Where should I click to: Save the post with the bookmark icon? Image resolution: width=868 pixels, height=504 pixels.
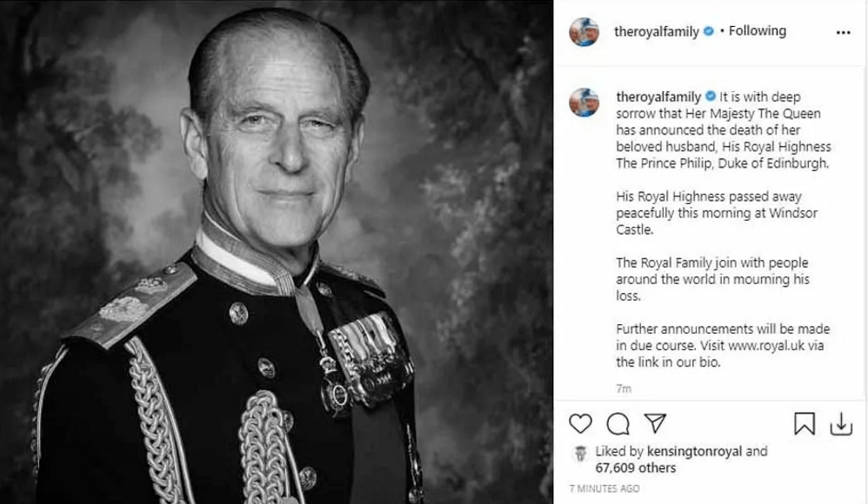coord(805,423)
